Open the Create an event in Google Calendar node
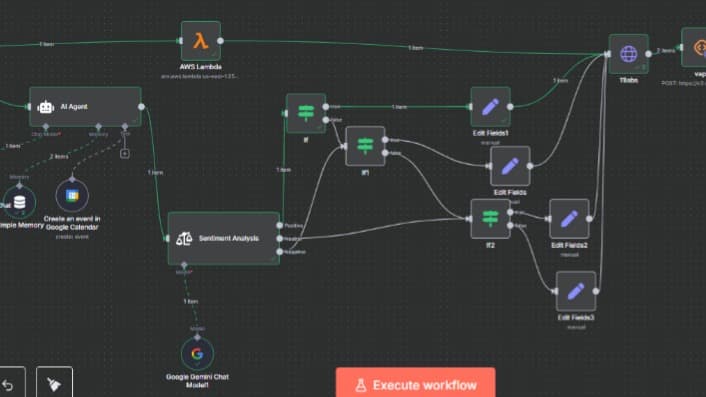706x397 pixels. point(72,196)
